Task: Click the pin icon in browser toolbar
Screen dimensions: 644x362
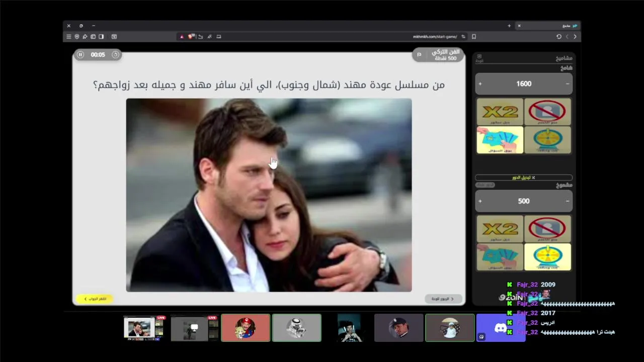Action: click(x=85, y=37)
